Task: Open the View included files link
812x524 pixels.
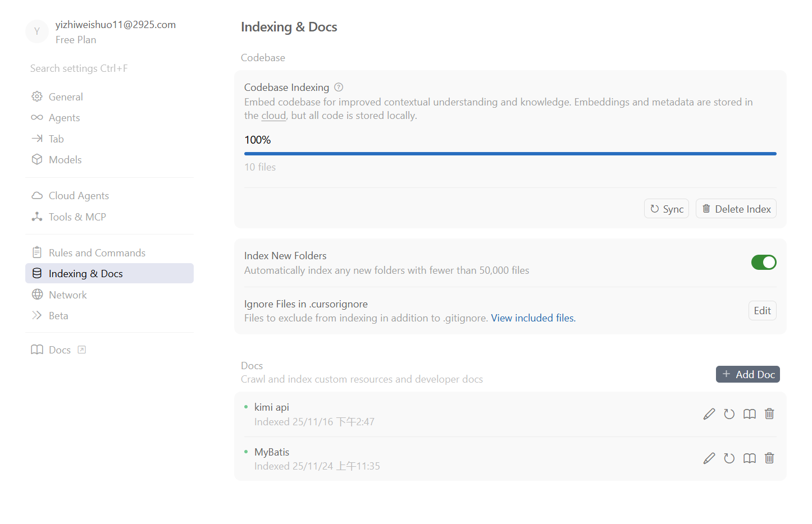Action: (x=533, y=318)
